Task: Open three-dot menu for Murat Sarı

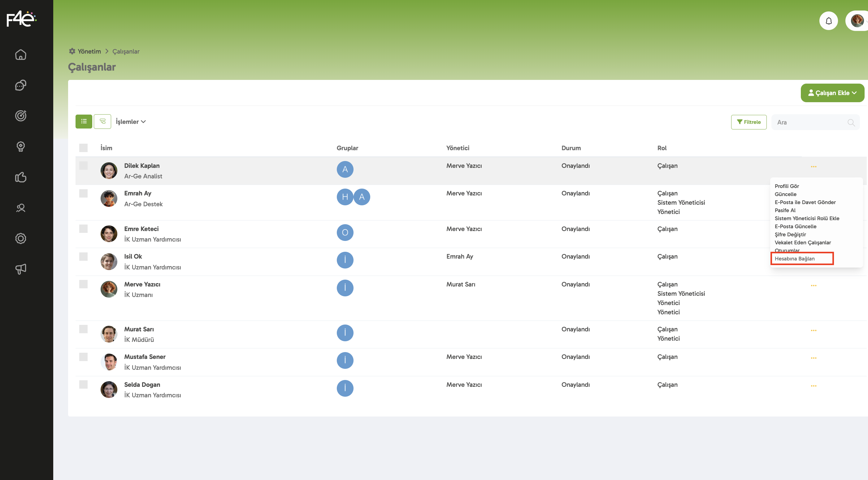Action: [x=814, y=330]
